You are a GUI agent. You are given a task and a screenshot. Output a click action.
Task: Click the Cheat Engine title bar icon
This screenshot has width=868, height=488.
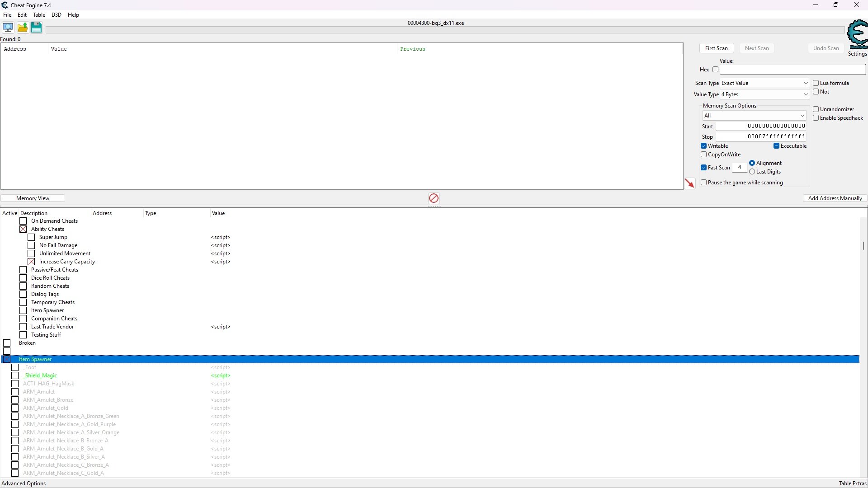[x=5, y=5]
